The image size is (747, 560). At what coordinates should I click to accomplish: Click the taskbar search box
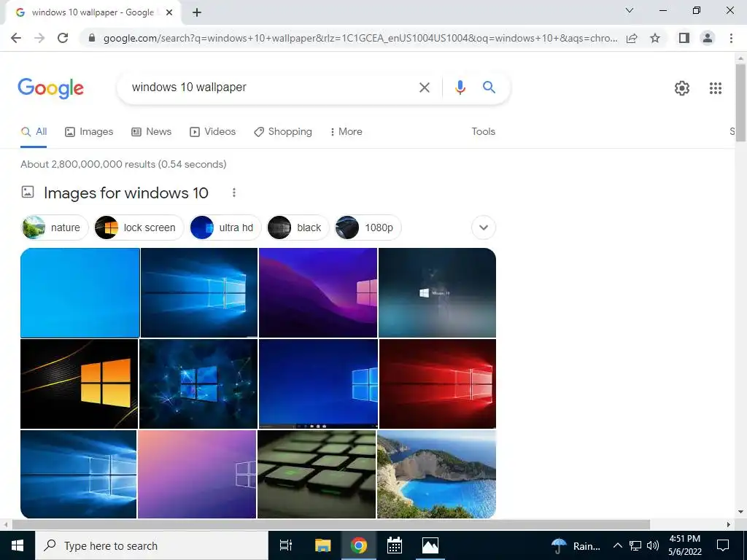(x=152, y=545)
